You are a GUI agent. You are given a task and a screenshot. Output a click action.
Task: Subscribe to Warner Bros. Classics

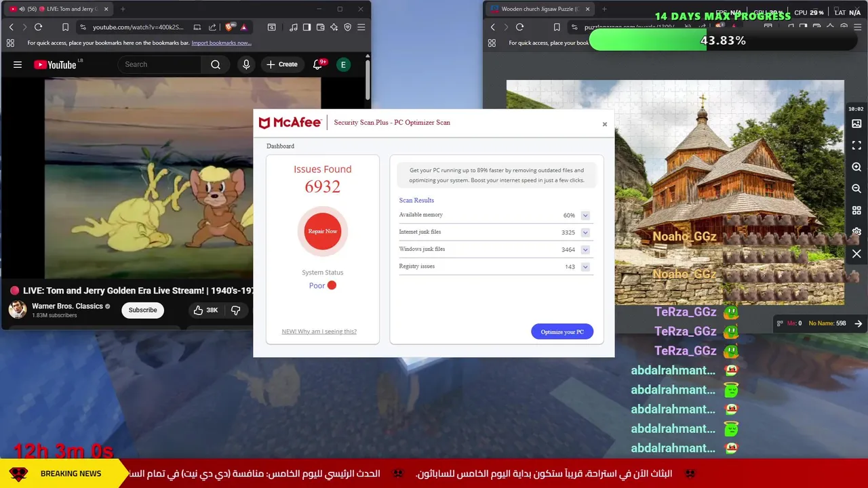pyautogui.click(x=143, y=310)
